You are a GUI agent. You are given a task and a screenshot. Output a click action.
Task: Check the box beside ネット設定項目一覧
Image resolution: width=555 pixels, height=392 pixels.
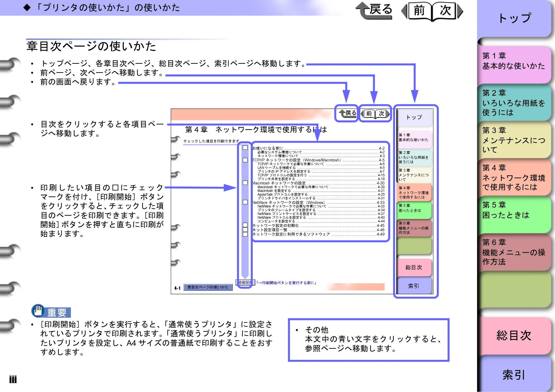[x=245, y=230]
